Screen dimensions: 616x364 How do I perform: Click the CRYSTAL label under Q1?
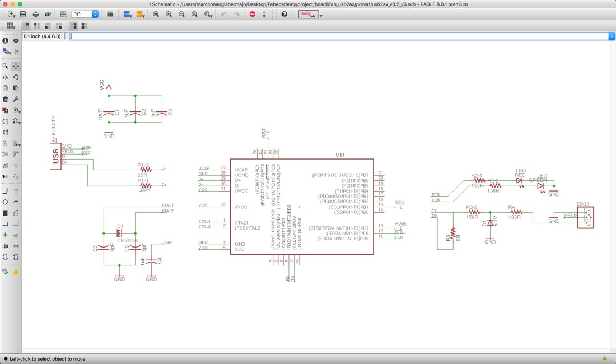128,240
